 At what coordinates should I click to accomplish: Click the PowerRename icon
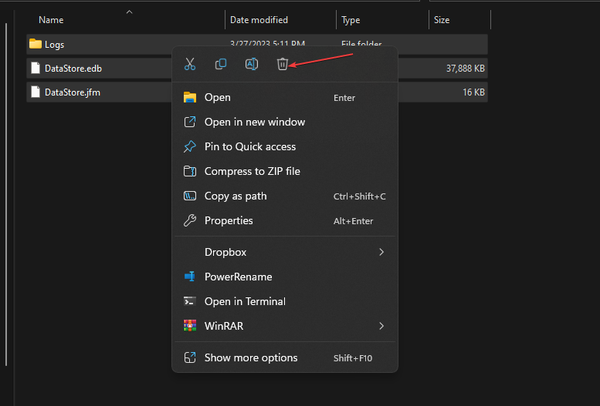[x=189, y=277]
